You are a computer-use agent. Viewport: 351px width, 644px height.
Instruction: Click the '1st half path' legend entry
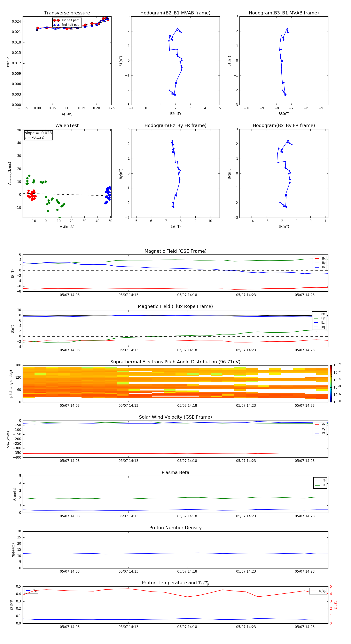pos(67,20)
